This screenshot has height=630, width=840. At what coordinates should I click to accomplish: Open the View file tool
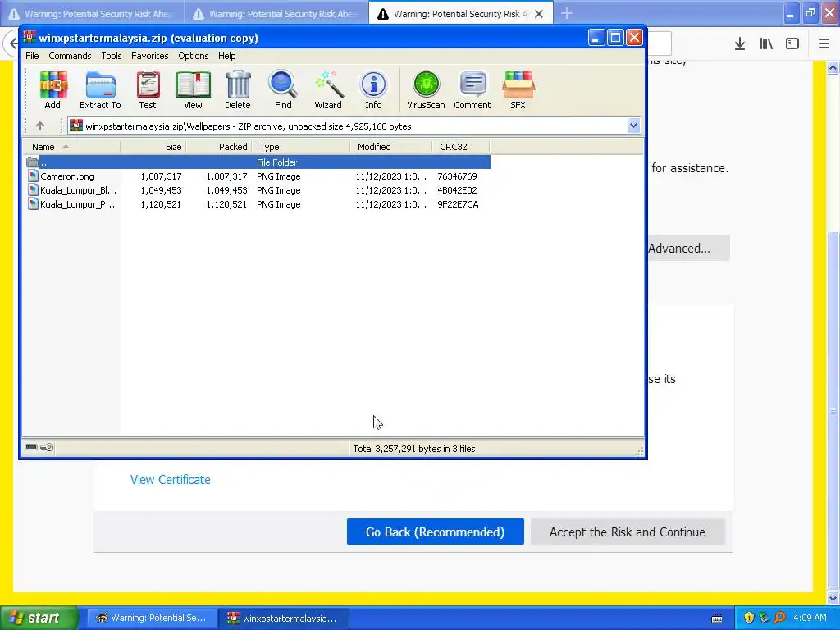[193, 89]
